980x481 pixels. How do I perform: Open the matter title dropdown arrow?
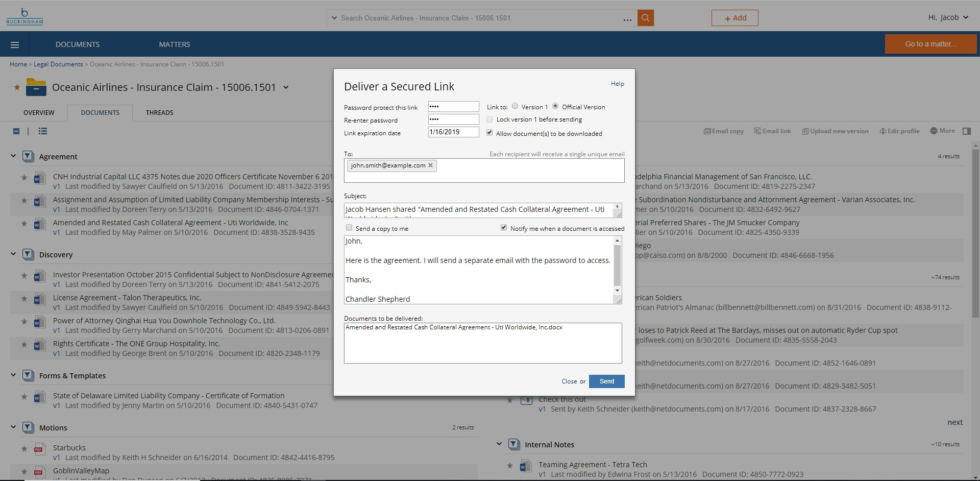tap(286, 87)
